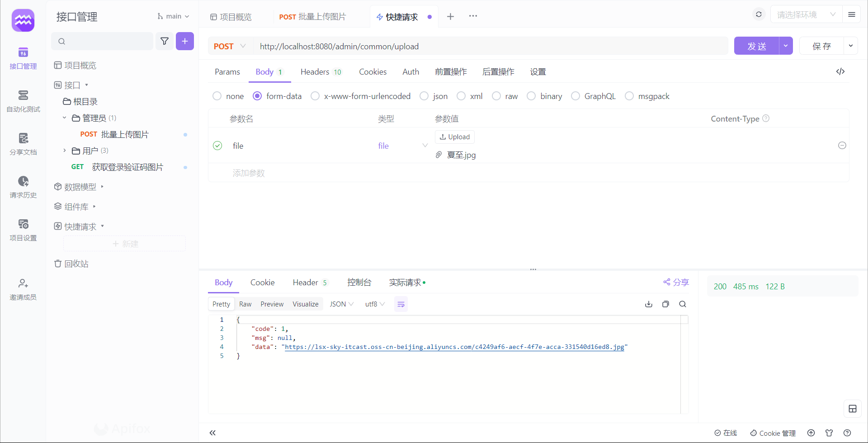Refresh the request using the refresh icon
868x443 pixels.
[x=759, y=14]
